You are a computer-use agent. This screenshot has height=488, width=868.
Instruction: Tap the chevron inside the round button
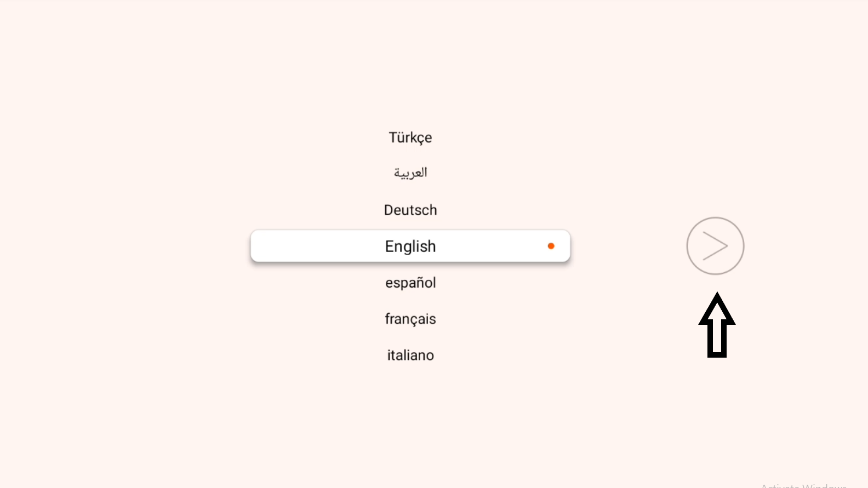715,246
